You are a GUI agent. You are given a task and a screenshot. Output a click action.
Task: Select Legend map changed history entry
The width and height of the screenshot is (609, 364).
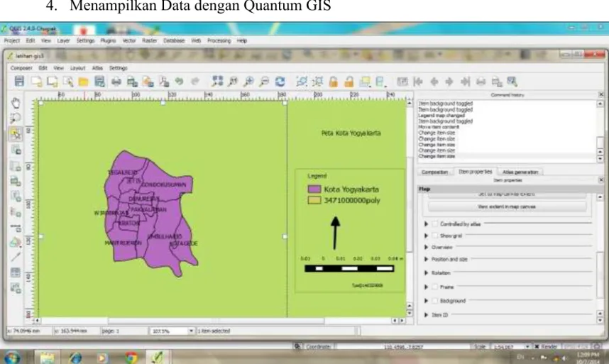(x=441, y=115)
